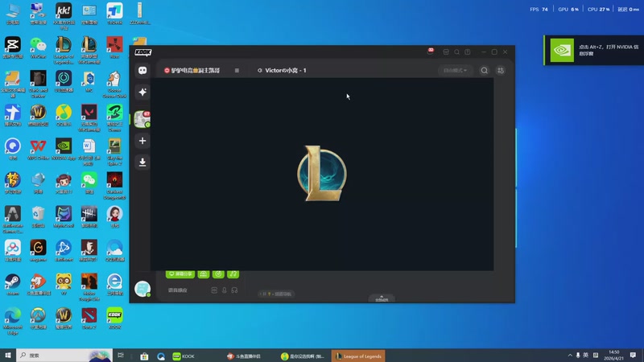The width and height of the screenshot is (644, 362).
Task: Open the hamburger menu beside server name
Action: pos(237,71)
